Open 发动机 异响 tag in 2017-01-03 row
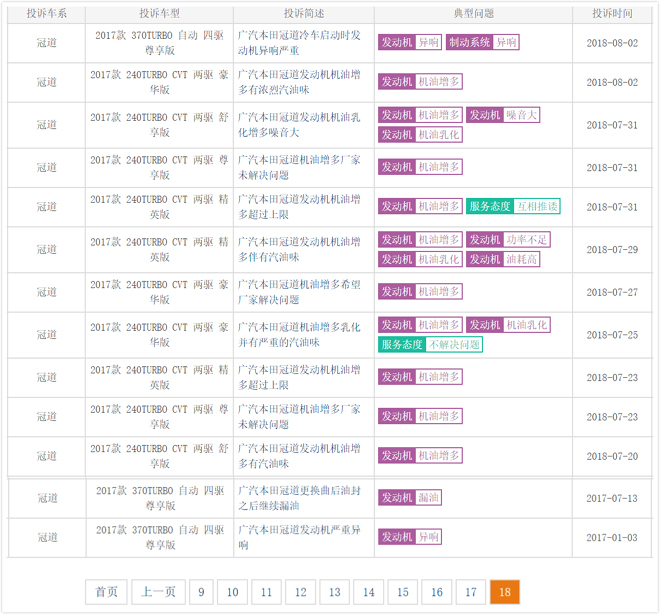Image resolution: width=660 pixels, height=615 pixels. click(x=410, y=537)
